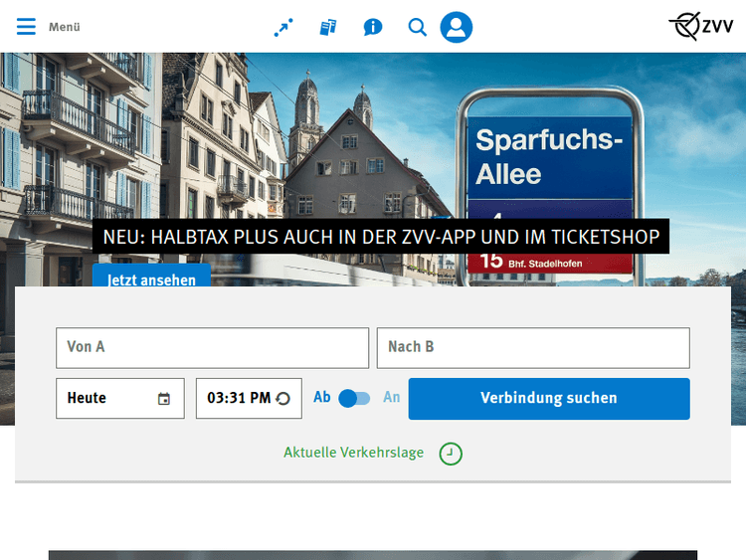The height and width of the screenshot is (560, 746).
Task: Open the search magnifier icon
Action: click(417, 27)
